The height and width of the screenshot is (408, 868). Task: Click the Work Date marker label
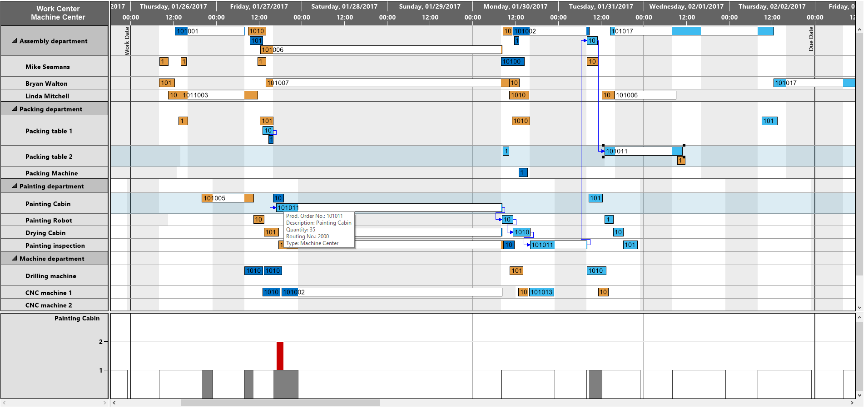(127, 41)
